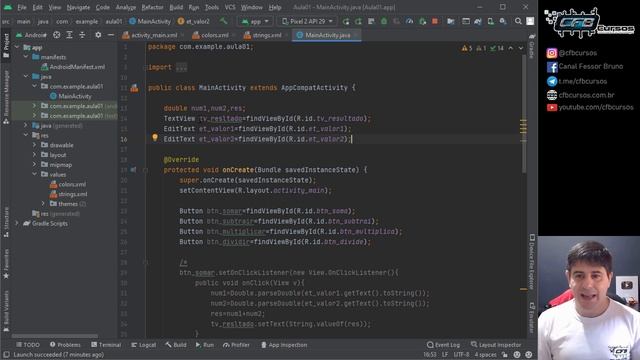Click the Run app toolbar icon
This screenshot has width=640, height=360.
coord(346,21)
